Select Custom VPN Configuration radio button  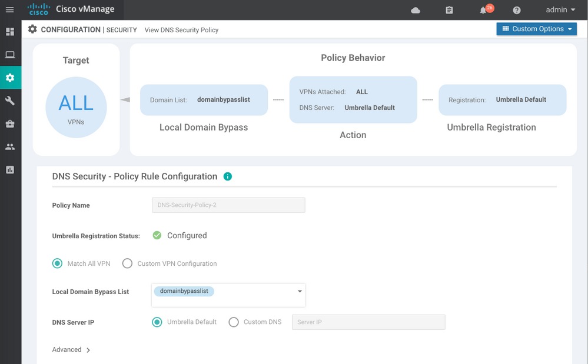pos(127,263)
